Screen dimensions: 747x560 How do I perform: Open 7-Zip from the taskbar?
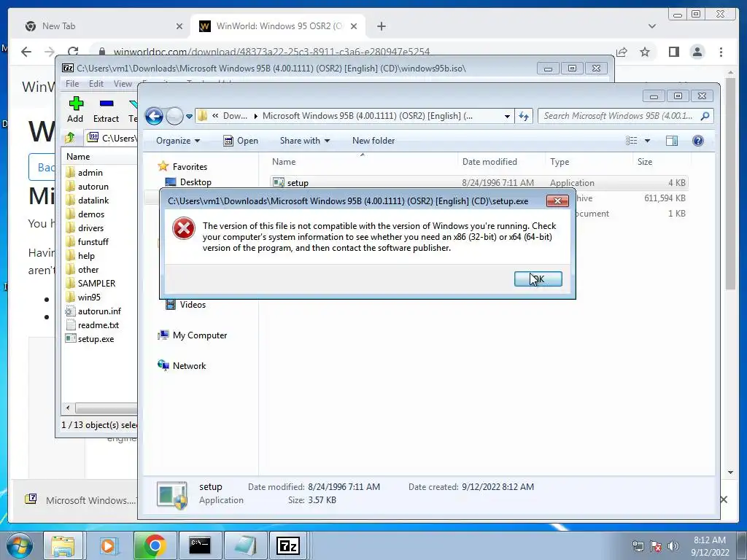[x=287, y=545]
